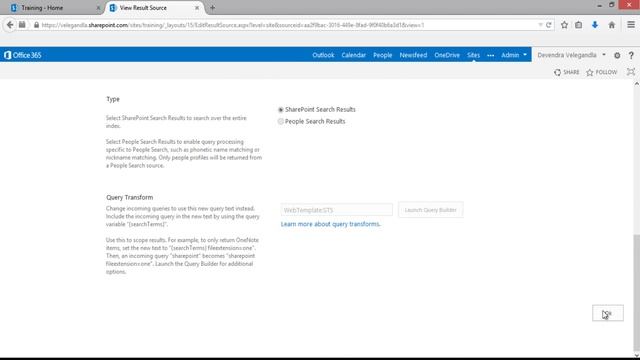The height and width of the screenshot is (360, 640).
Task: Open help question mark icon
Action: tap(631, 55)
